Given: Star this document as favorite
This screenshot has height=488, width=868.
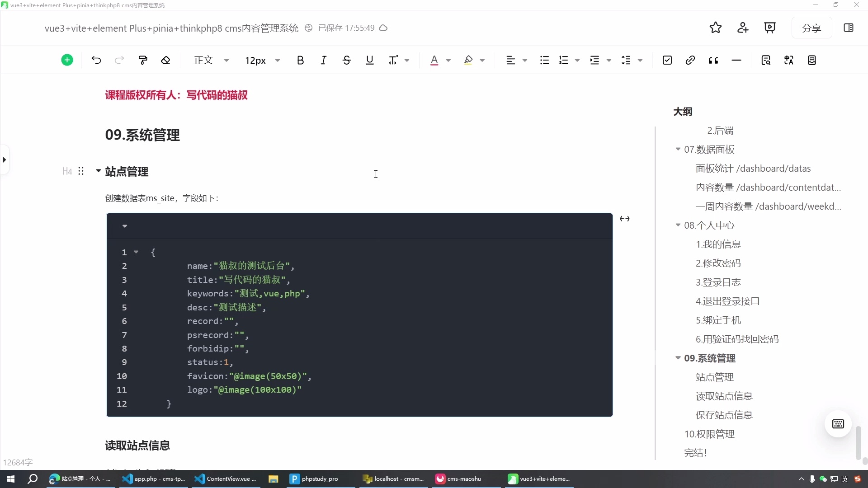Looking at the screenshot, I should pyautogui.click(x=716, y=28).
